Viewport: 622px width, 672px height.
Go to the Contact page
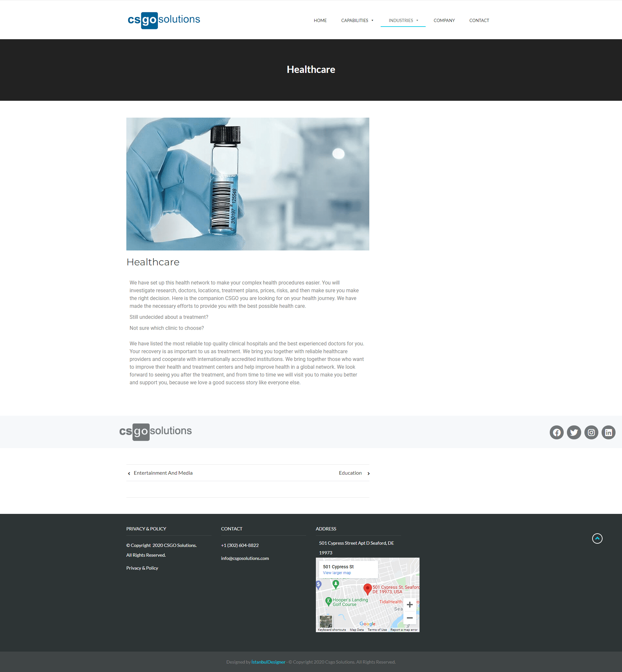479,20
